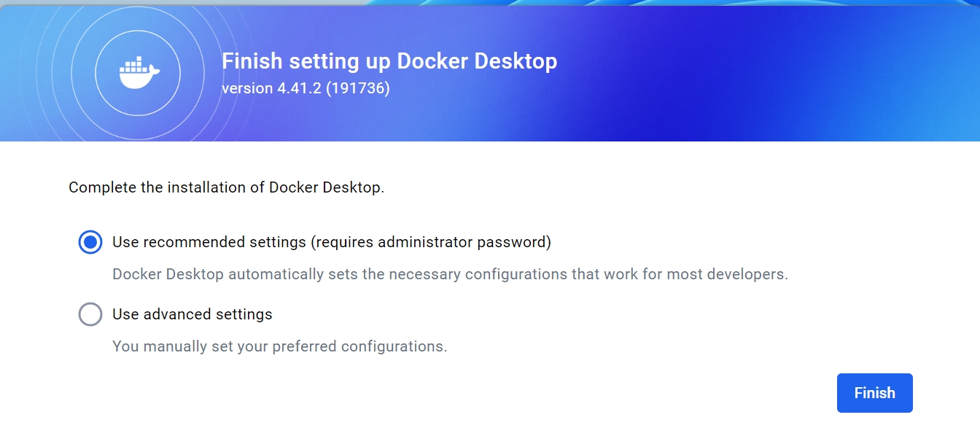This screenshot has height=447, width=980.
Task: Click "Complete the installation of Docker Desktop" text
Action: [x=226, y=187]
